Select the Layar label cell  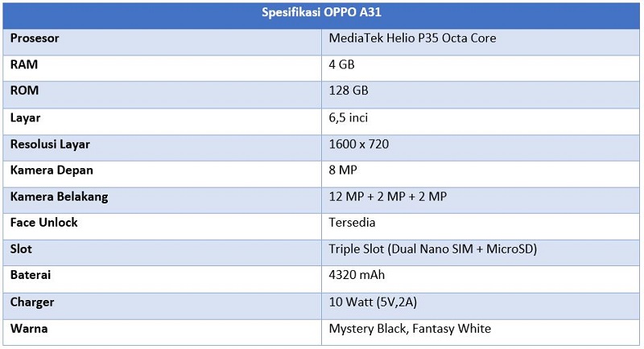point(27,117)
